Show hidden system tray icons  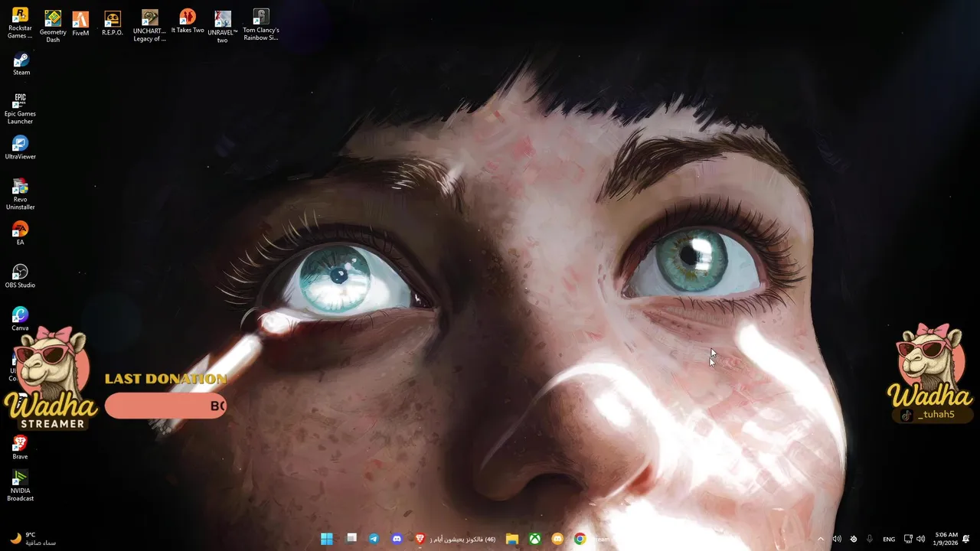(x=821, y=539)
